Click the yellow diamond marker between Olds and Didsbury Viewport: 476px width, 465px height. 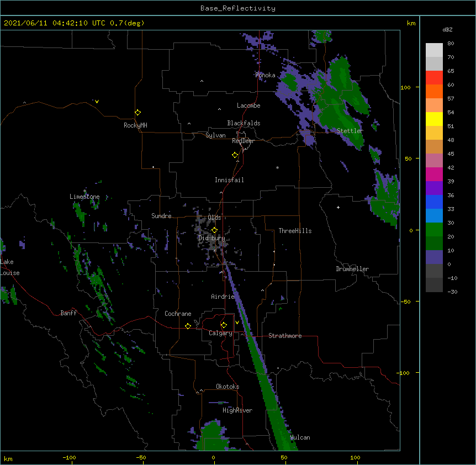pyautogui.click(x=214, y=230)
